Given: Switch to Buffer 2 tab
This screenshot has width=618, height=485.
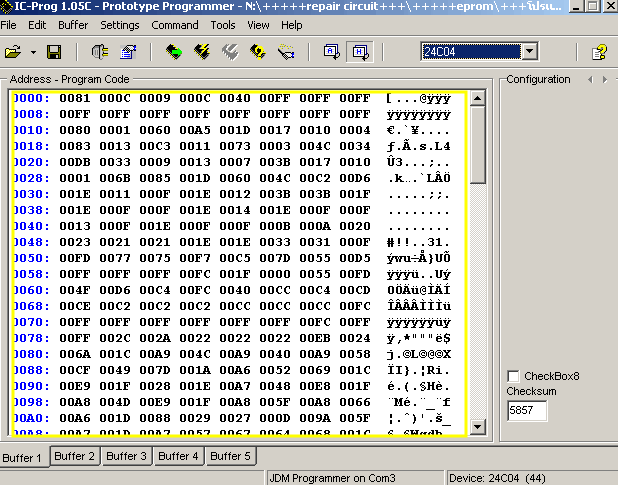Looking at the screenshot, I should [x=74, y=456].
